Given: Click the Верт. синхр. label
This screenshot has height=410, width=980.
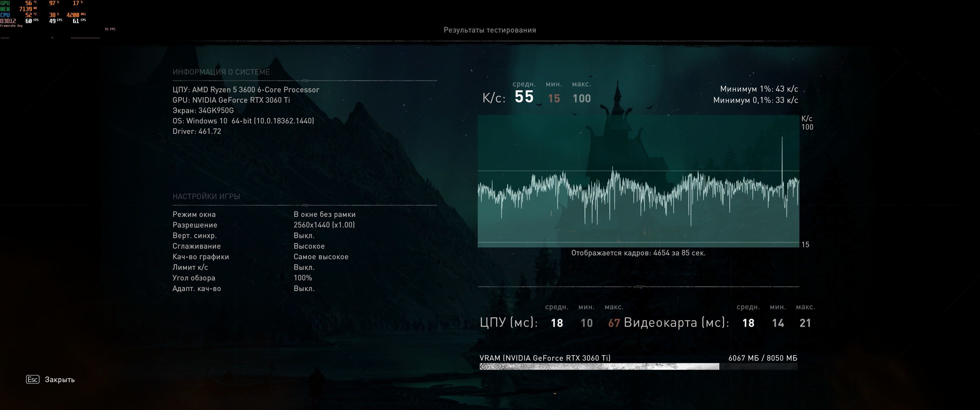Looking at the screenshot, I should click(x=194, y=236).
